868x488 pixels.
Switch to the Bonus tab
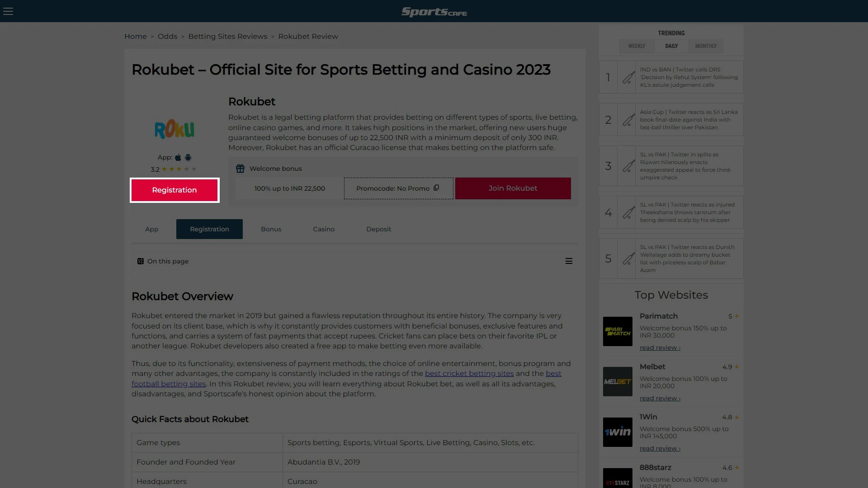271,229
